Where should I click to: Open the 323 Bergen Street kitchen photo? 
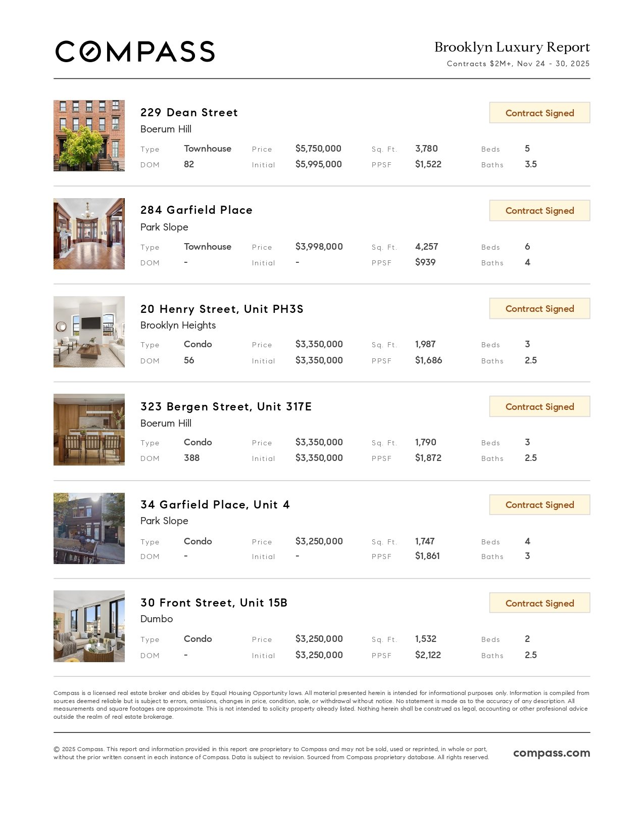click(x=89, y=430)
